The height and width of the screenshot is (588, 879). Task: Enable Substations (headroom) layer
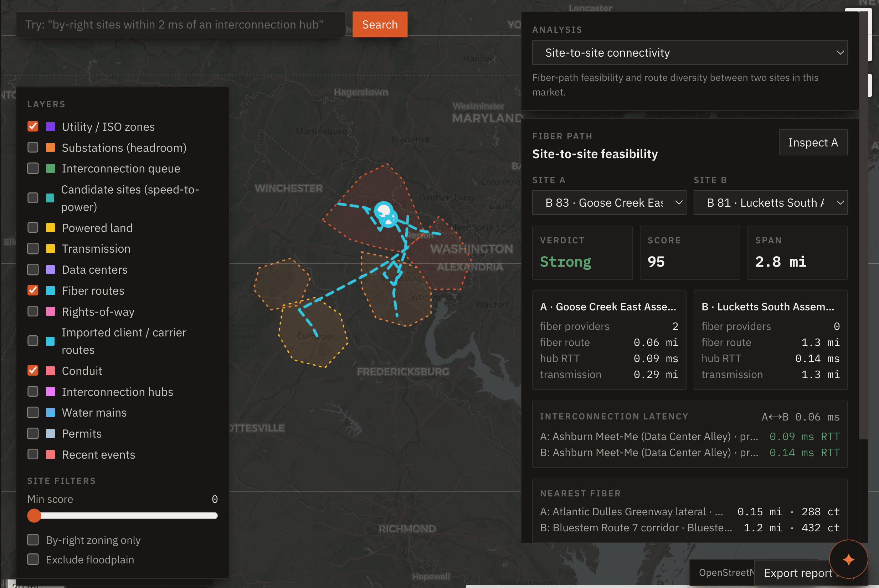[33, 148]
